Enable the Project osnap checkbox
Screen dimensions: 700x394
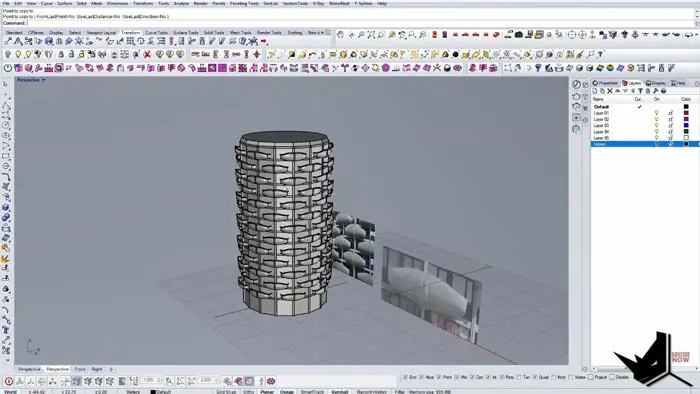coord(591,377)
